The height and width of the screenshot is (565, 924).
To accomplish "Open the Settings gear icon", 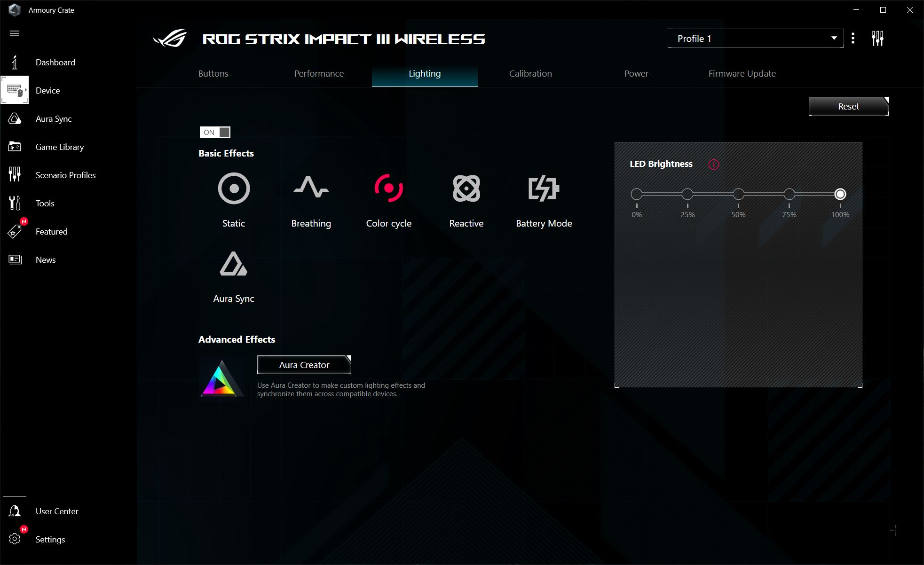I will pyautogui.click(x=15, y=539).
